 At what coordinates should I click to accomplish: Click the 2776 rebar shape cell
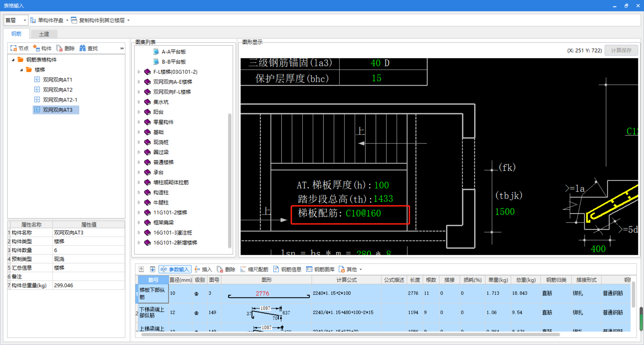pyautogui.click(x=266, y=293)
